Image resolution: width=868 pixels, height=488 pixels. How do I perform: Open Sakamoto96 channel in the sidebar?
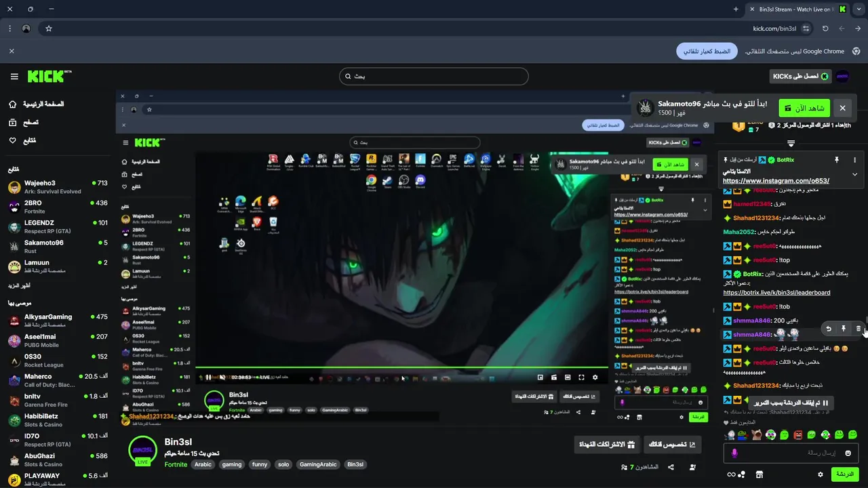pos(58,246)
